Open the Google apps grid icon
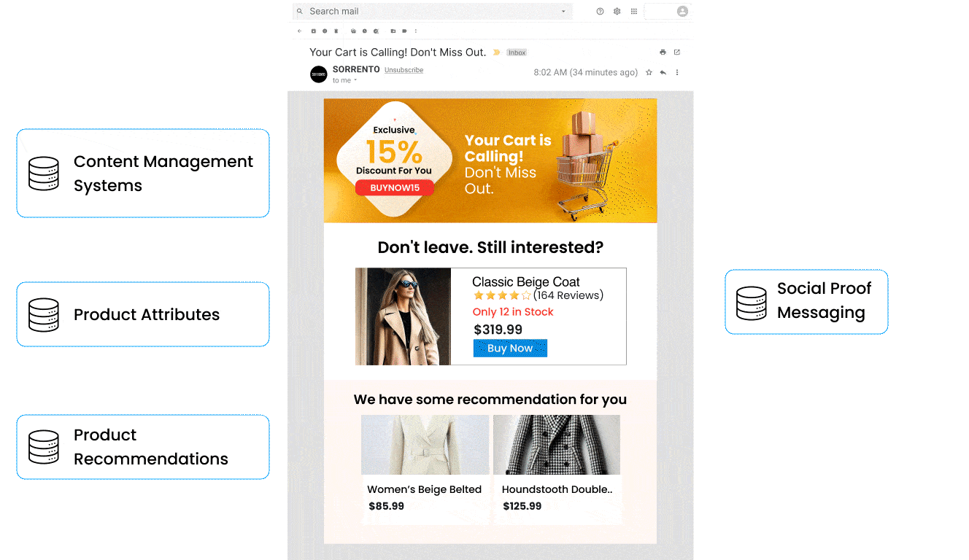 [634, 12]
